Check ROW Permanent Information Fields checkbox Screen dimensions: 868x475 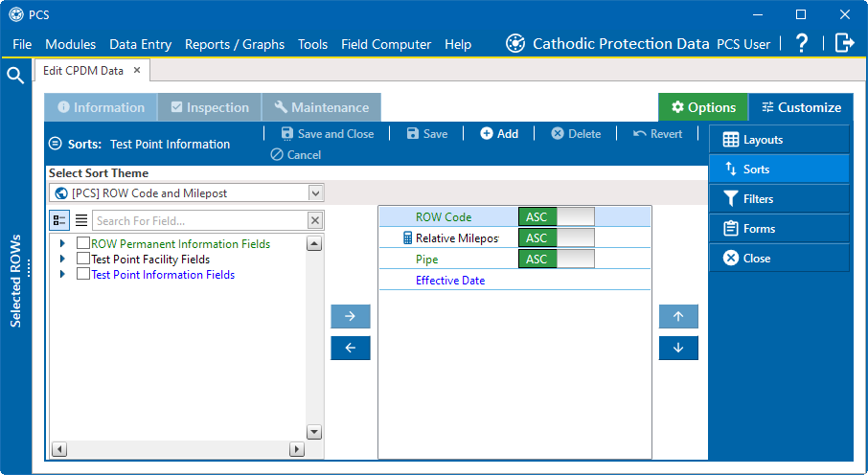pos(83,244)
